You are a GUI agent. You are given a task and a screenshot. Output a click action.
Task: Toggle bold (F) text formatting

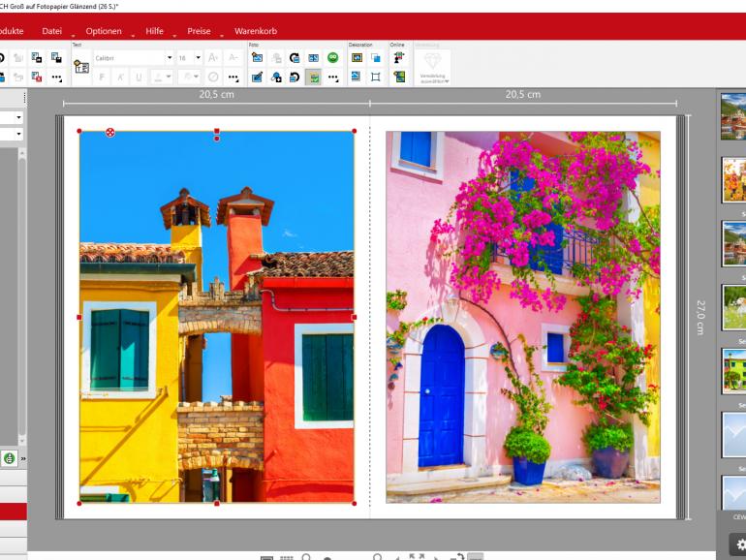click(x=102, y=78)
